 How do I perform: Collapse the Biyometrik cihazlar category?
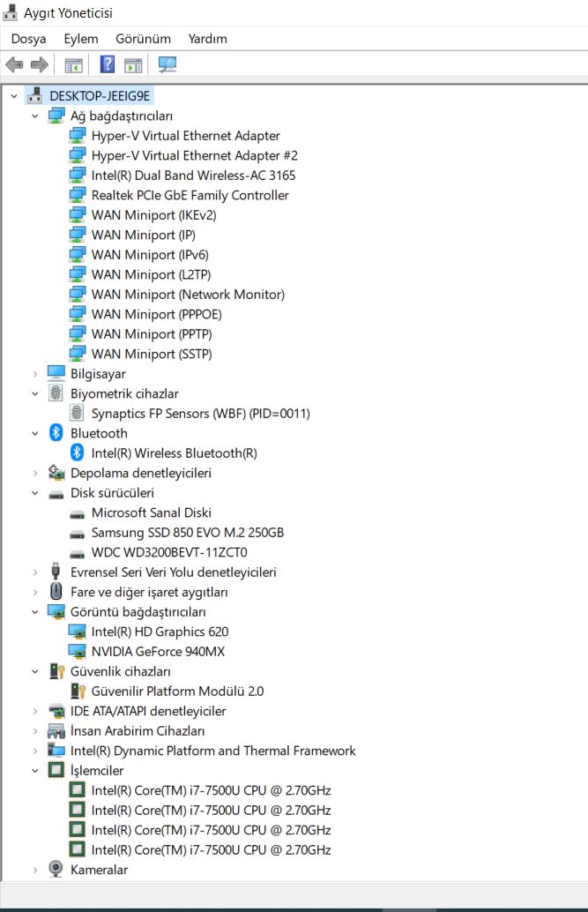(35, 393)
